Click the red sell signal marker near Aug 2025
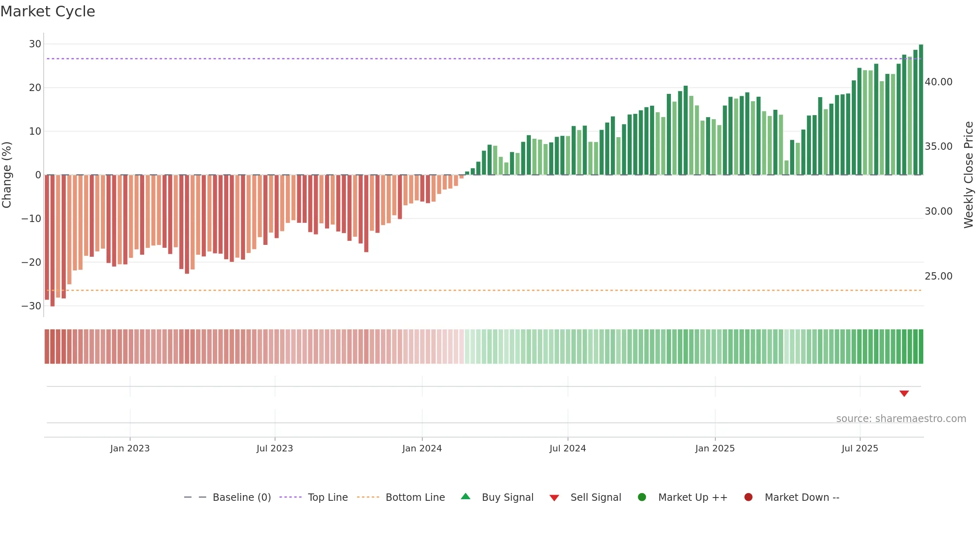Screen dimensions: 980x551 (904, 393)
